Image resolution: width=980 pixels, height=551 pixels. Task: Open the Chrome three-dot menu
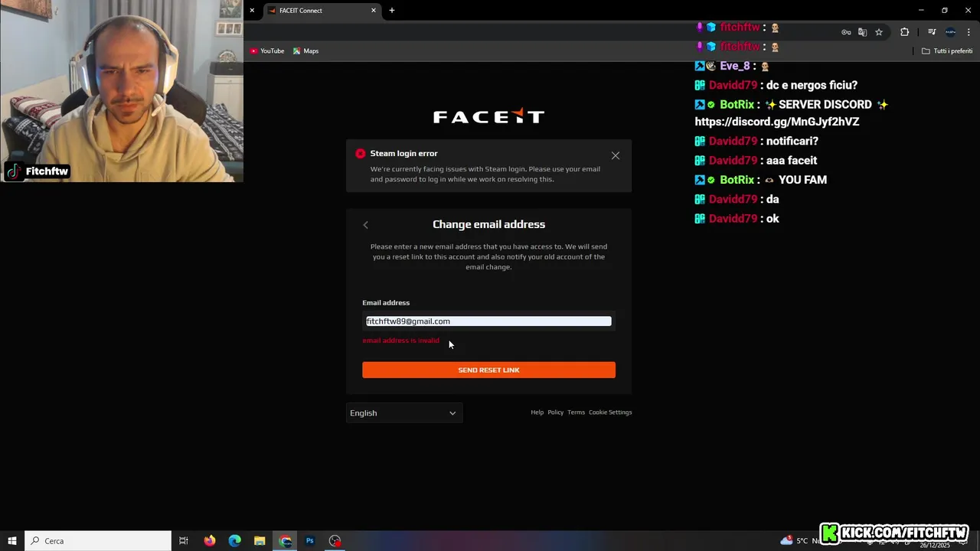click(x=969, y=32)
